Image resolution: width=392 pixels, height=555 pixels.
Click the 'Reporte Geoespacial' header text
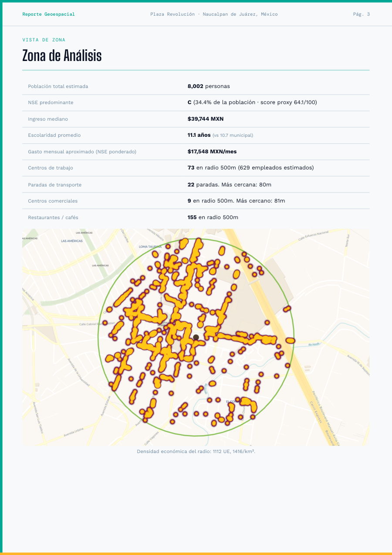point(48,14)
